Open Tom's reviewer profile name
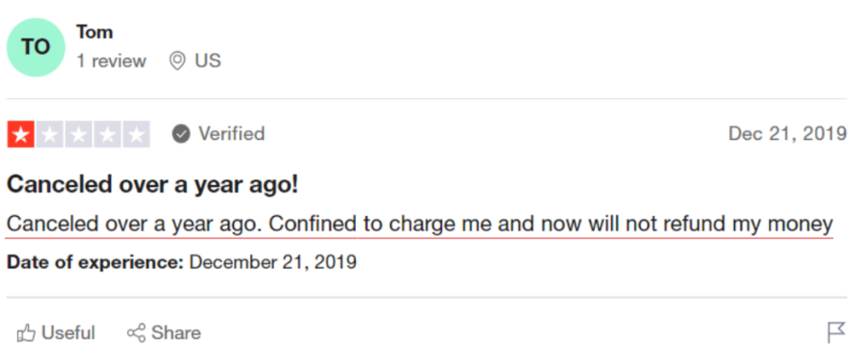 coord(95,32)
